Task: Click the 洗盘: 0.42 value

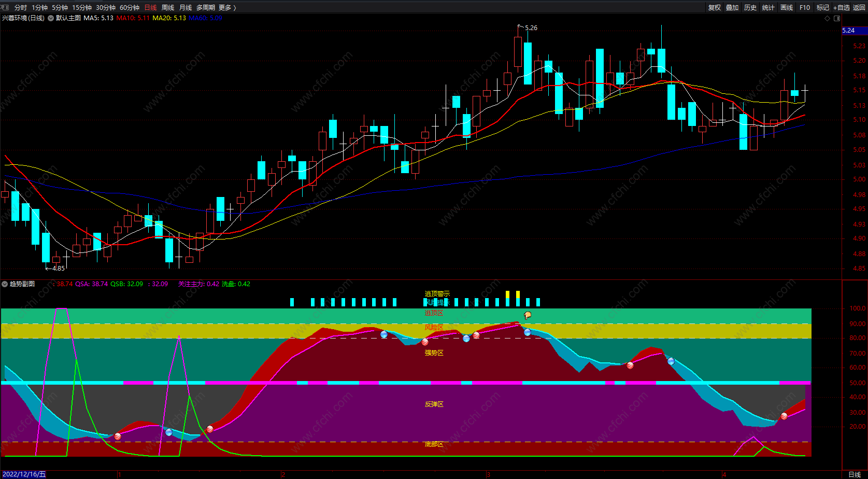Action: pos(236,284)
